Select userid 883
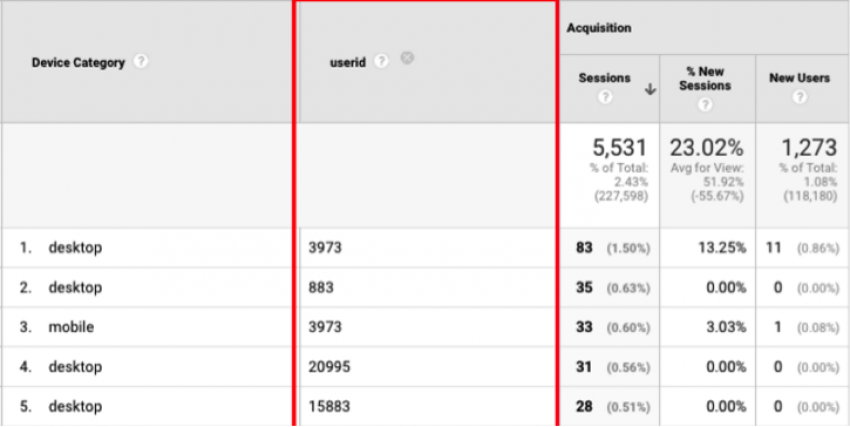The width and height of the screenshot is (850, 427). [321, 287]
